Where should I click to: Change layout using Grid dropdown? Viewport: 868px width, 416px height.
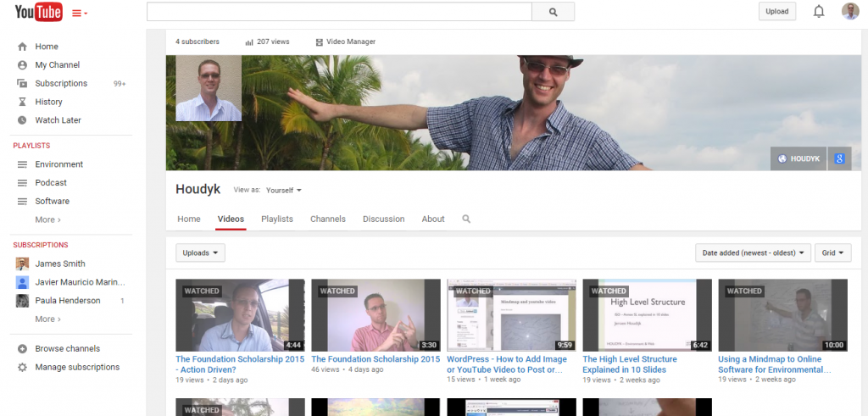(832, 252)
